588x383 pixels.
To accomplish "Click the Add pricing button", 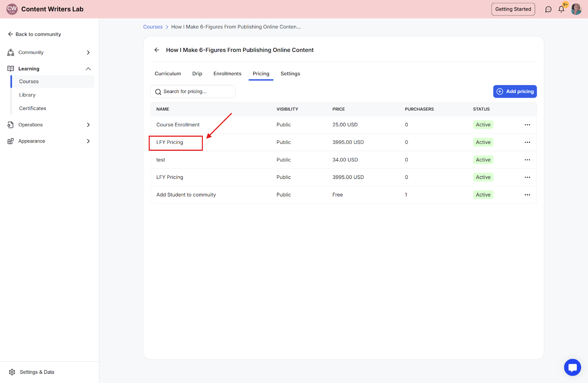I will [514, 92].
